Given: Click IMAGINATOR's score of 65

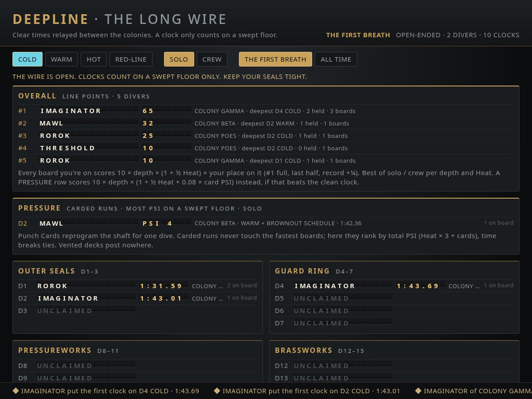Looking at the screenshot, I should click(148, 111).
